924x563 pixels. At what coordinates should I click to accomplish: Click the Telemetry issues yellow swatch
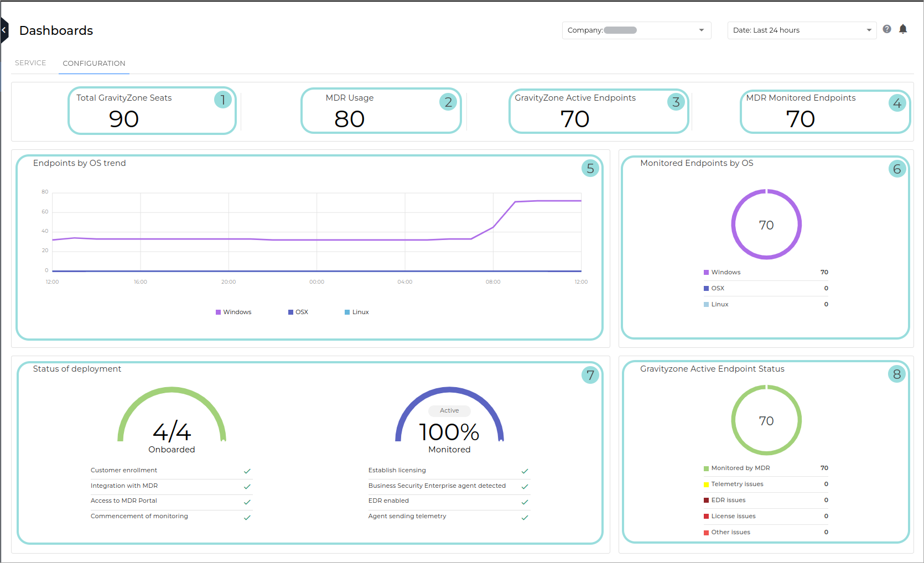[x=706, y=484]
